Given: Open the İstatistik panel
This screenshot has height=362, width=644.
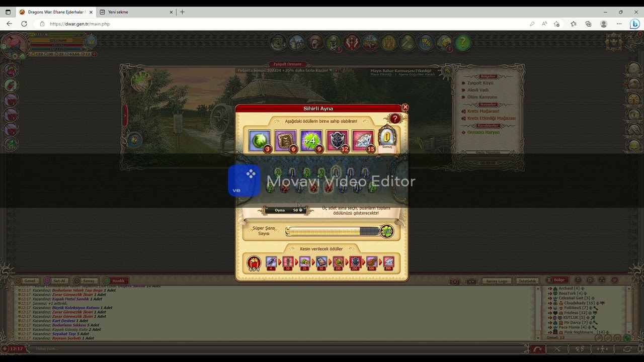Looking at the screenshot, I should tap(527, 281).
